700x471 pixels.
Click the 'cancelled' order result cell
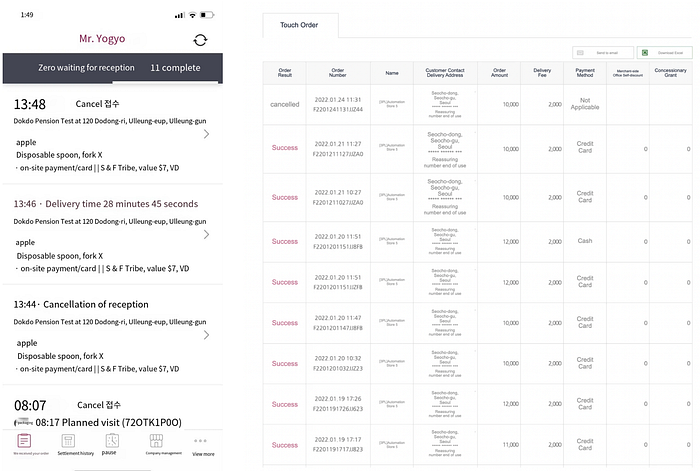coord(285,104)
